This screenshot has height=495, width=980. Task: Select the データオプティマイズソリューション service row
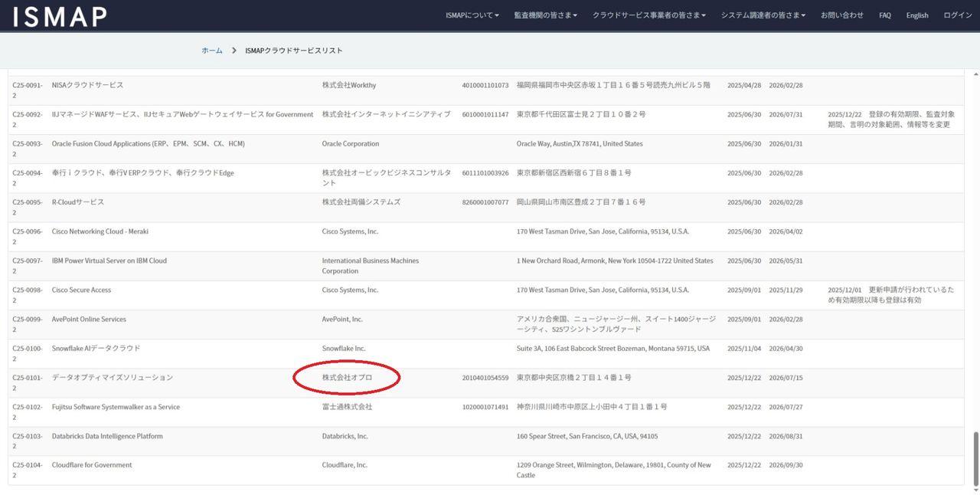point(112,378)
